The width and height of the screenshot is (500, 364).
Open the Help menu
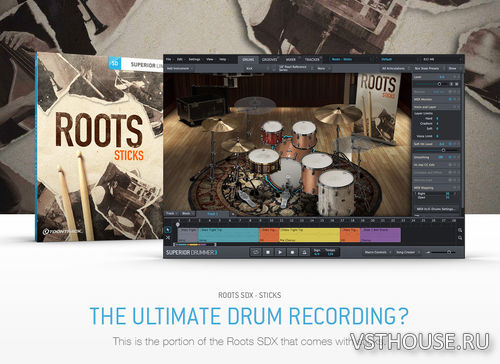(223, 59)
